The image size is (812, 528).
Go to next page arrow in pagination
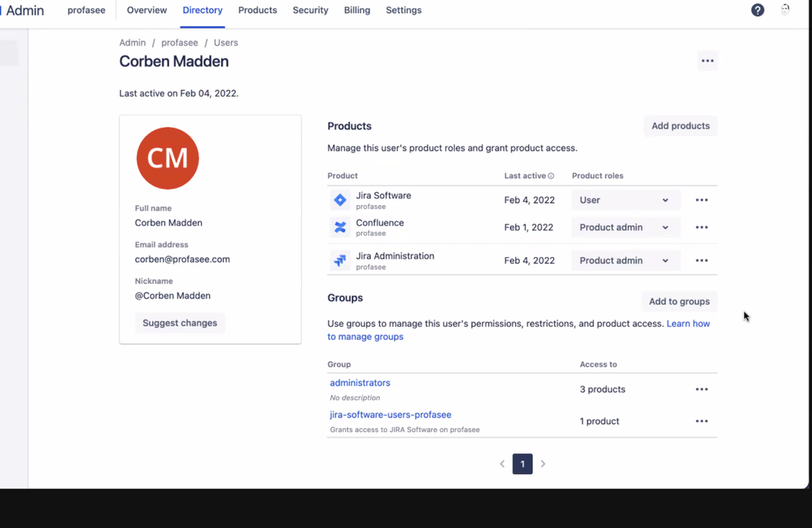(543, 464)
